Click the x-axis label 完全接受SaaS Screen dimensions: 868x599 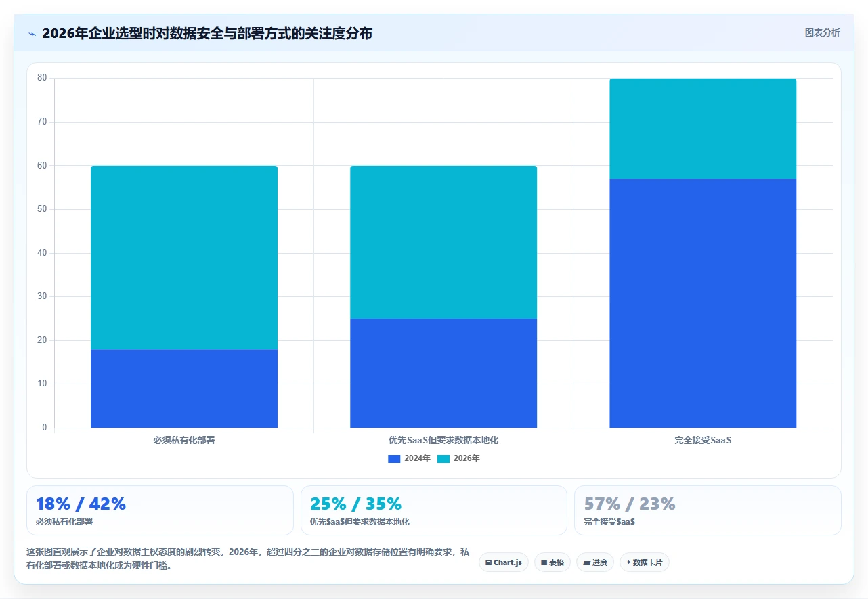(703, 441)
